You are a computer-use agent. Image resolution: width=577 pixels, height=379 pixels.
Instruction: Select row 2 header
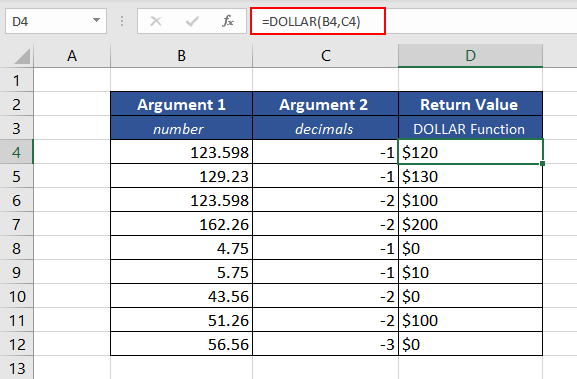tap(17, 104)
